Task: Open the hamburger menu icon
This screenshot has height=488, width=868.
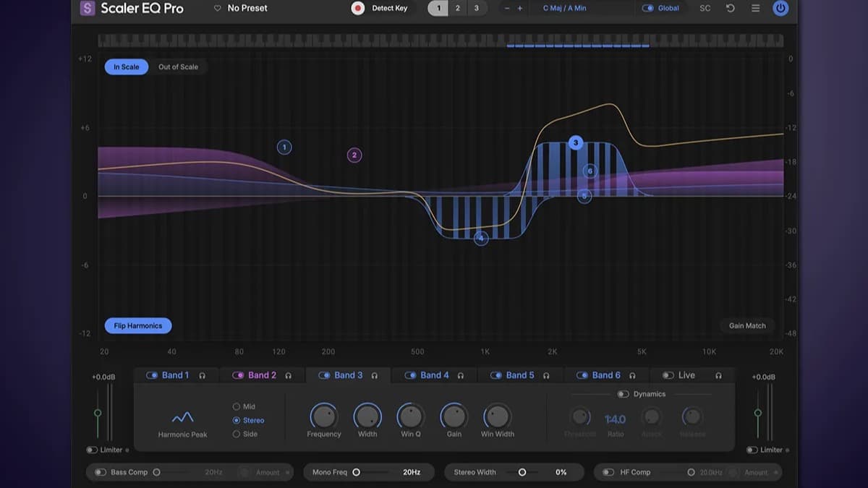Action: click(x=755, y=8)
